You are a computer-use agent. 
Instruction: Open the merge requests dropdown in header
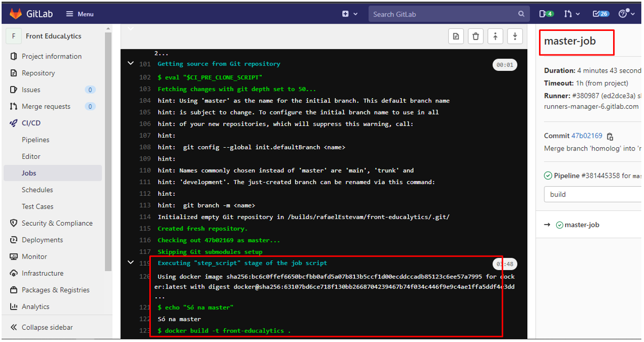tap(572, 14)
